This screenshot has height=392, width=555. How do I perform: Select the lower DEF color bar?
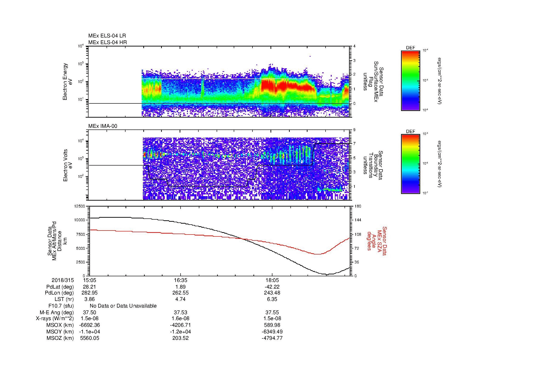point(410,164)
